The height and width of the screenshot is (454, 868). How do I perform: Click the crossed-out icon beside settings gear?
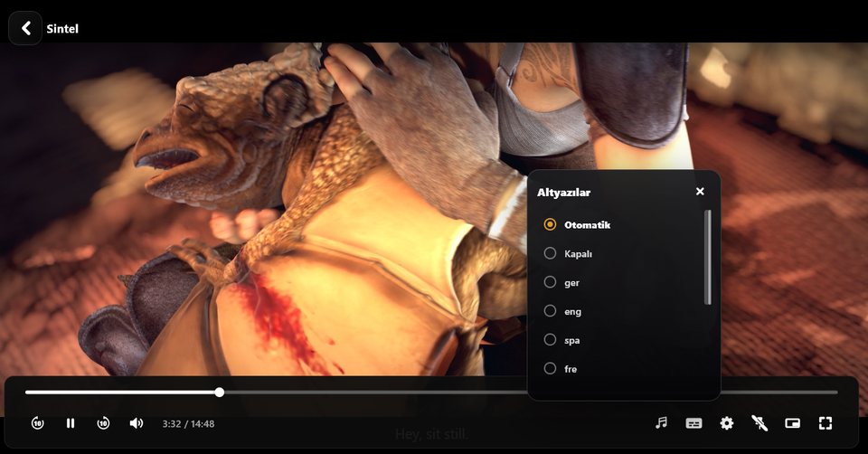(x=759, y=423)
